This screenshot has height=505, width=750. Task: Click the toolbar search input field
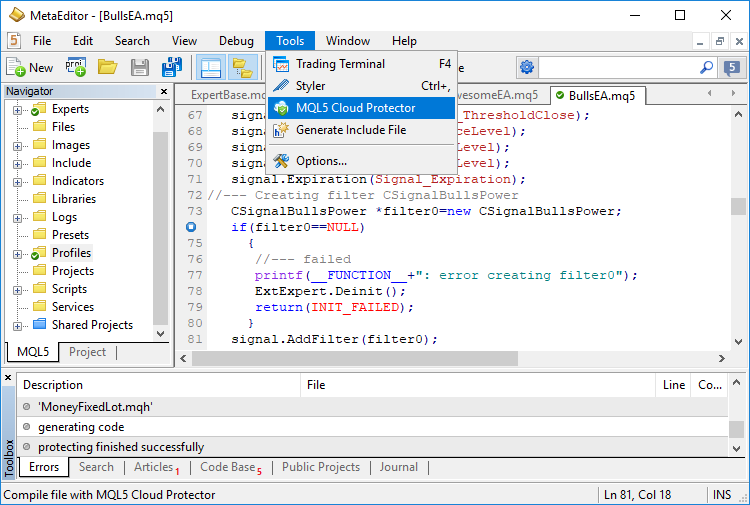(x=618, y=67)
